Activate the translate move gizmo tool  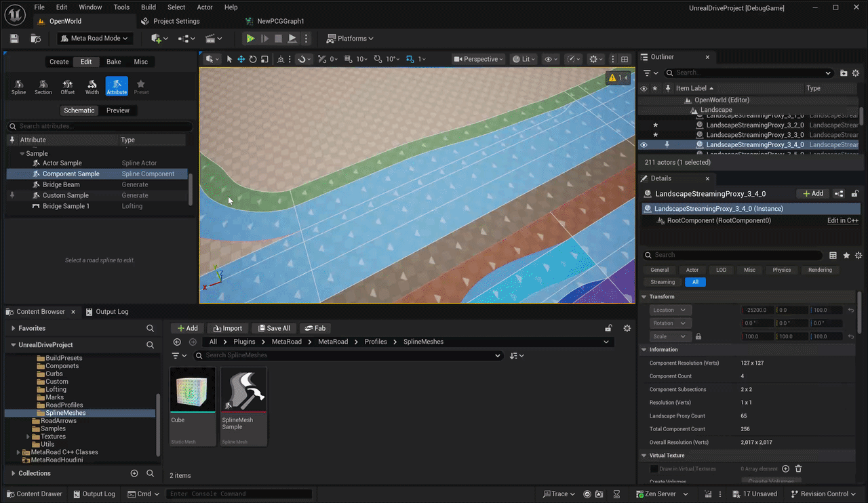(x=241, y=59)
